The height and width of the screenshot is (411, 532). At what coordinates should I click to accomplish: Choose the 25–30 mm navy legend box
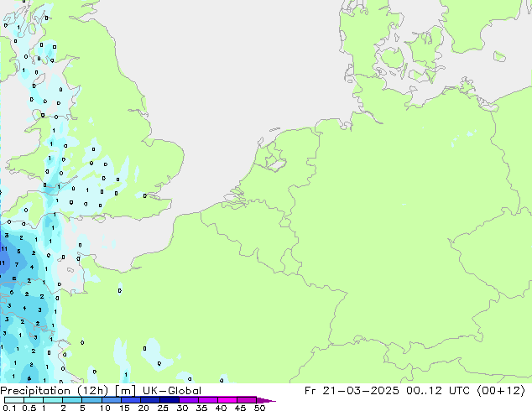[x=170, y=400]
